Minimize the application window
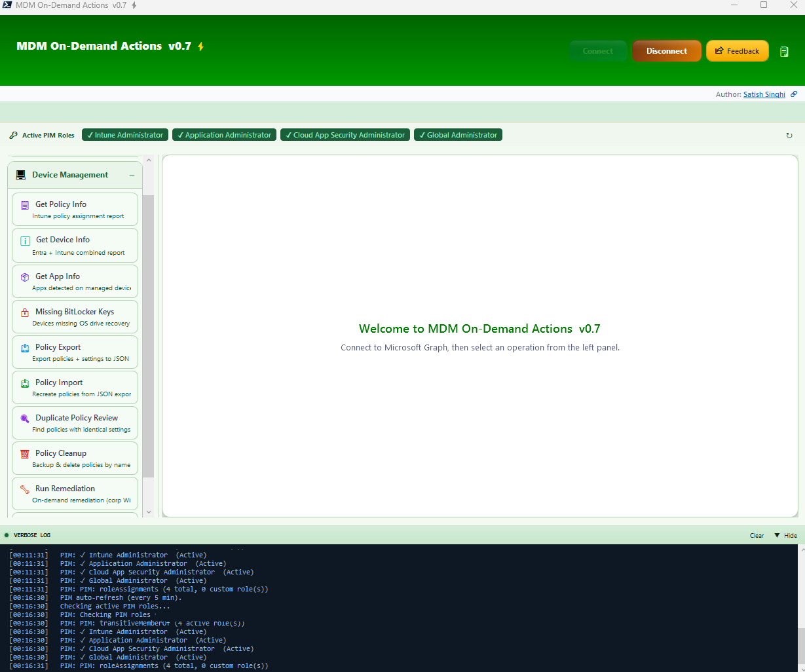The image size is (805, 672). 733,5
